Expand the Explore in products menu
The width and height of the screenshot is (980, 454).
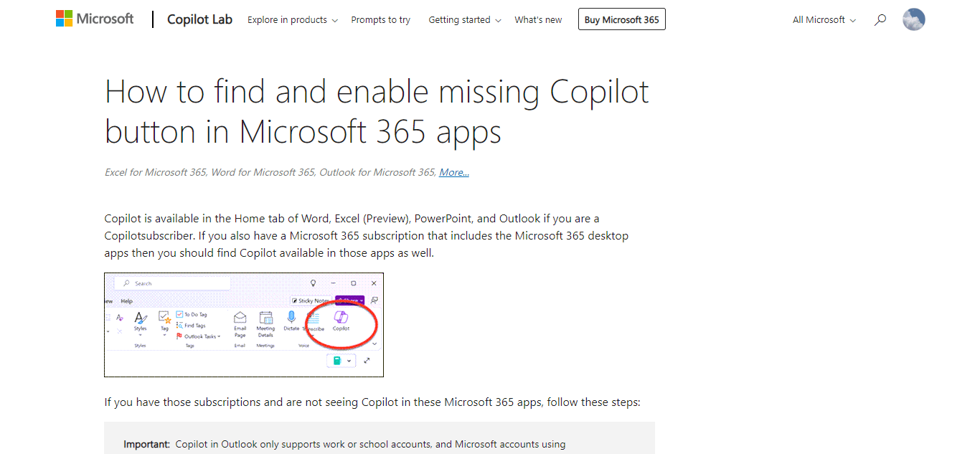click(x=293, y=20)
